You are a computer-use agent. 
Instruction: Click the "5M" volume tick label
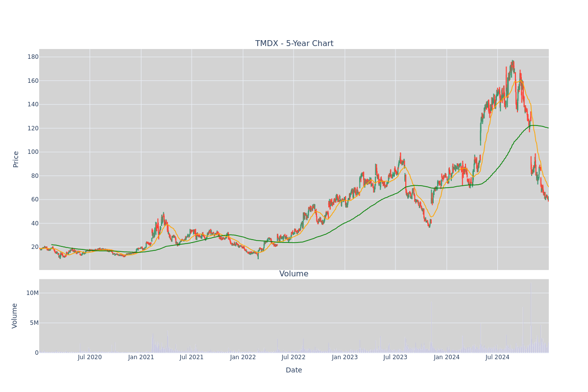coord(34,323)
